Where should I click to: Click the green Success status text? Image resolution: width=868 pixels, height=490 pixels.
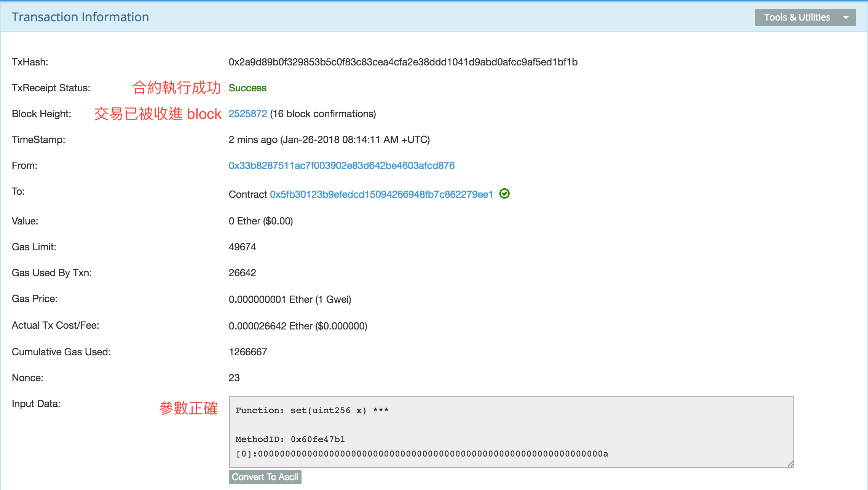pyautogui.click(x=247, y=88)
